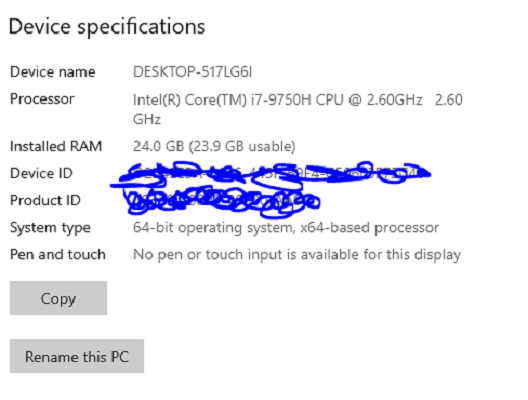Viewport: 528px width, 400px height.
Task: Click the System type label
Action: coord(50,228)
